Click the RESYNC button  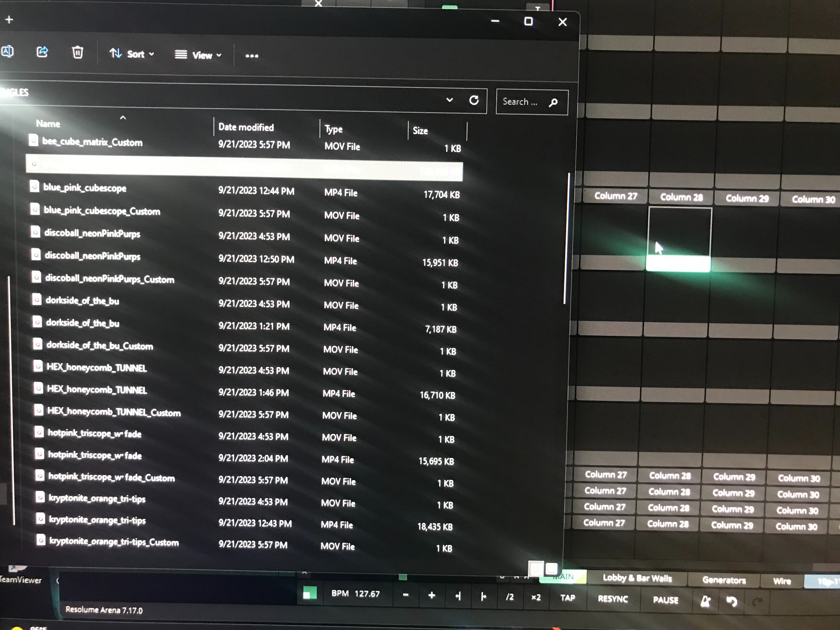(613, 599)
